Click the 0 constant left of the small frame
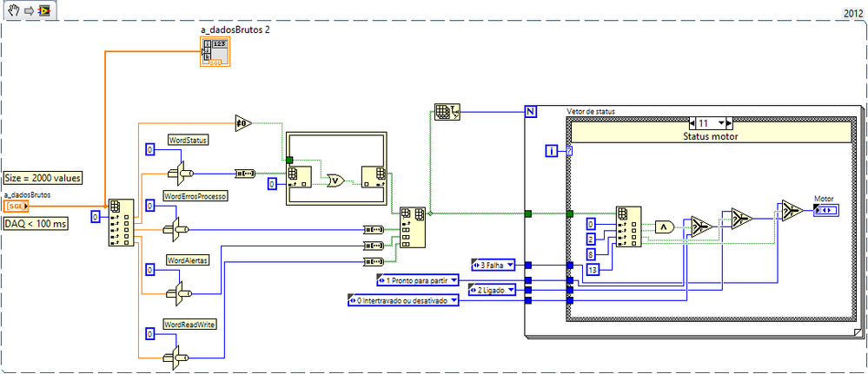The width and height of the screenshot is (868, 374). (274, 184)
